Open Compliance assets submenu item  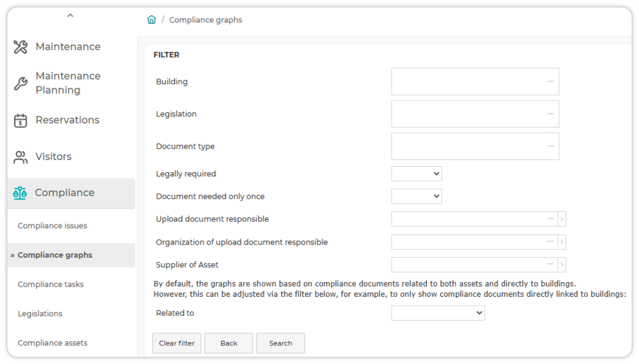click(52, 343)
